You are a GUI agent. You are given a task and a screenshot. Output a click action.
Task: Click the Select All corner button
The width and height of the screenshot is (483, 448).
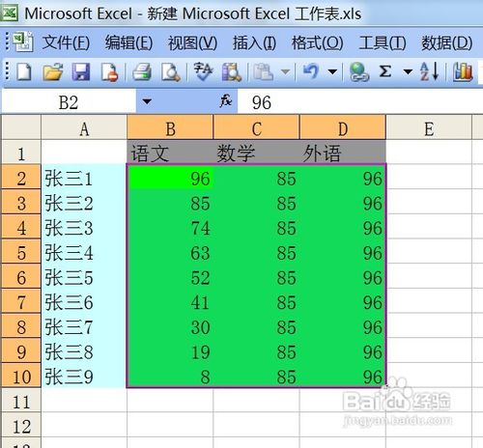pos(21,127)
